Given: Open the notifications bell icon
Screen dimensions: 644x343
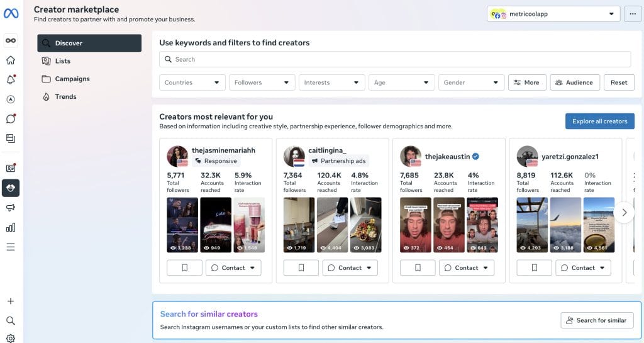Looking at the screenshot, I should coord(11,79).
